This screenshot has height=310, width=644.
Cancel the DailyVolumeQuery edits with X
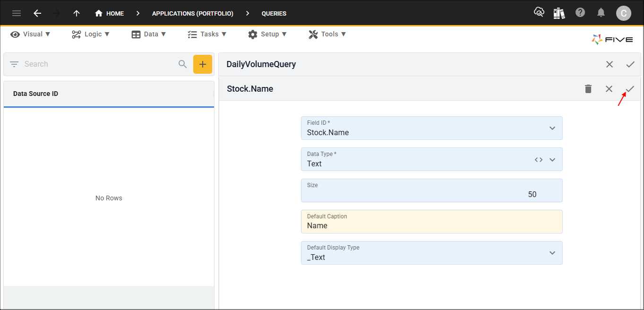tap(610, 64)
